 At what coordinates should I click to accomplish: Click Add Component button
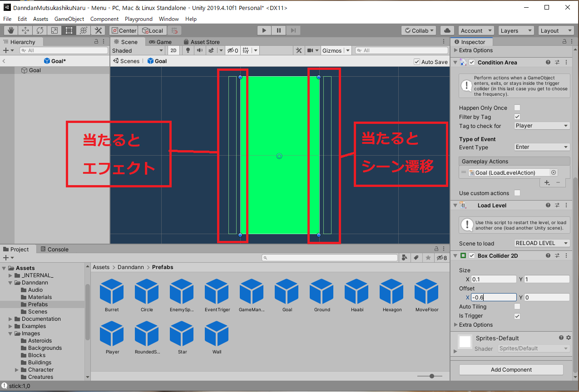(x=511, y=370)
